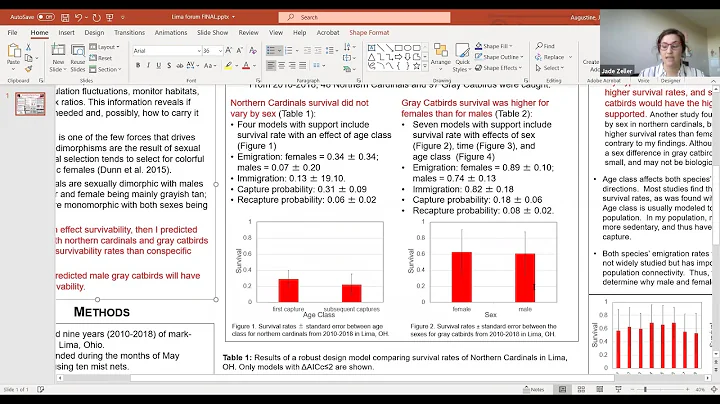Clear all formatting icon
Screen dimensions: 720x404
253,50
